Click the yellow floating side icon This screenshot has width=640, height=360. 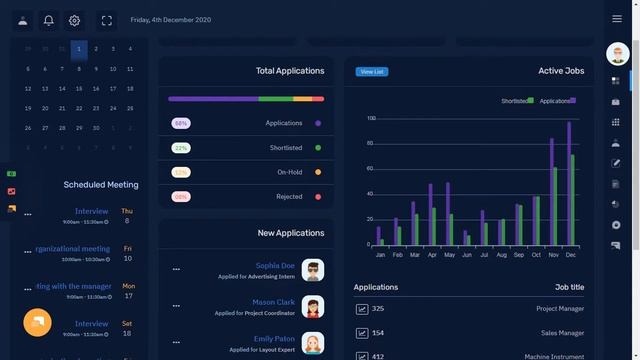[11, 209]
